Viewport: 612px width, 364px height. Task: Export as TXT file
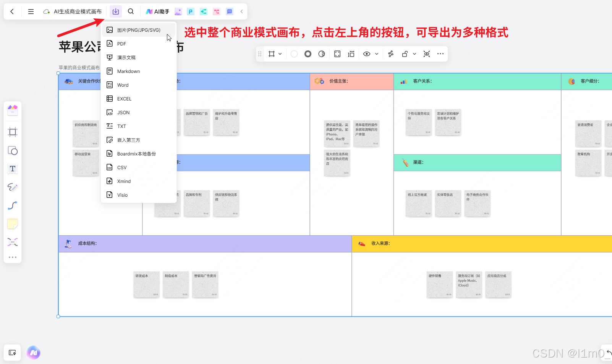(x=139, y=126)
